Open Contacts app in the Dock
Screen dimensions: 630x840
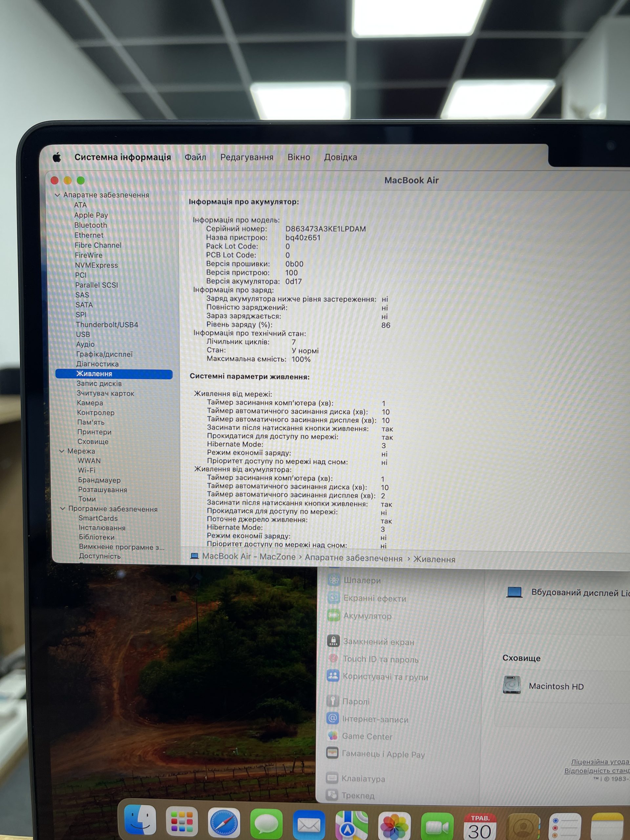coord(524,827)
